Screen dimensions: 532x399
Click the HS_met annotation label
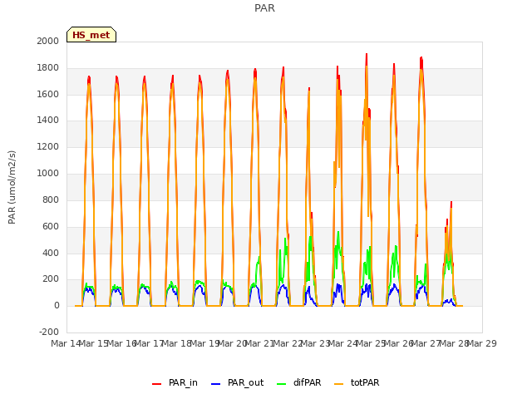pyautogui.click(x=91, y=35)
